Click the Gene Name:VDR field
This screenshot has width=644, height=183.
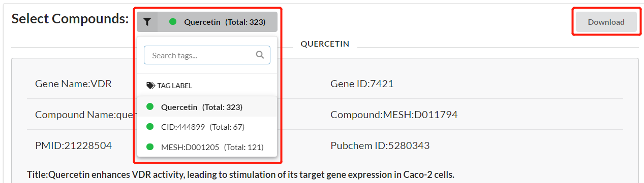73,84
